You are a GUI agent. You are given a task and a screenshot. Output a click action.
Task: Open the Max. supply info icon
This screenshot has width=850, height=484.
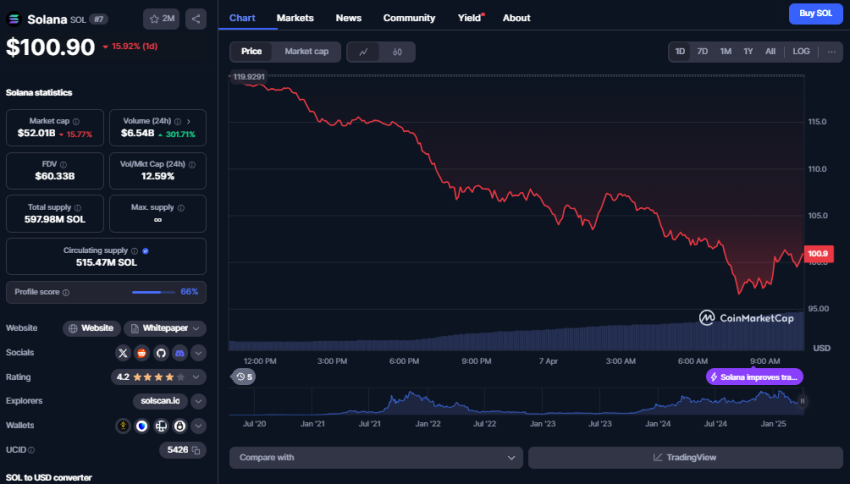tap(181, 208)
